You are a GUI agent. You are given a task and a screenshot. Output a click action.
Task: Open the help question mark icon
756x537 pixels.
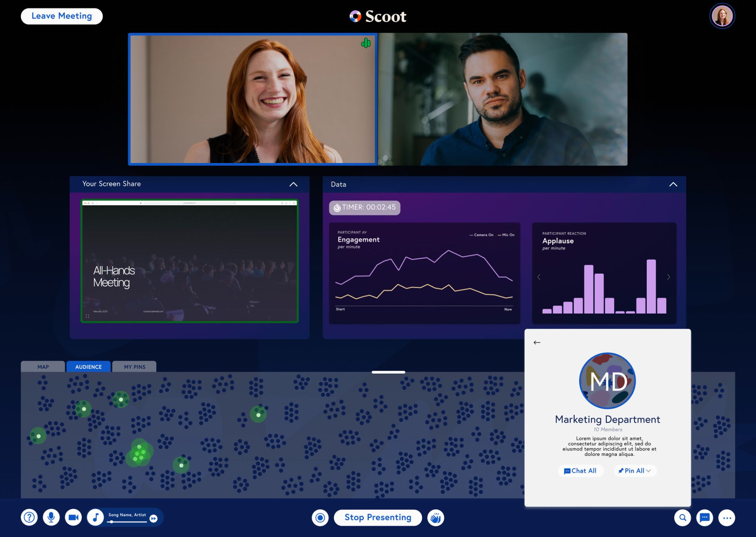29,517
